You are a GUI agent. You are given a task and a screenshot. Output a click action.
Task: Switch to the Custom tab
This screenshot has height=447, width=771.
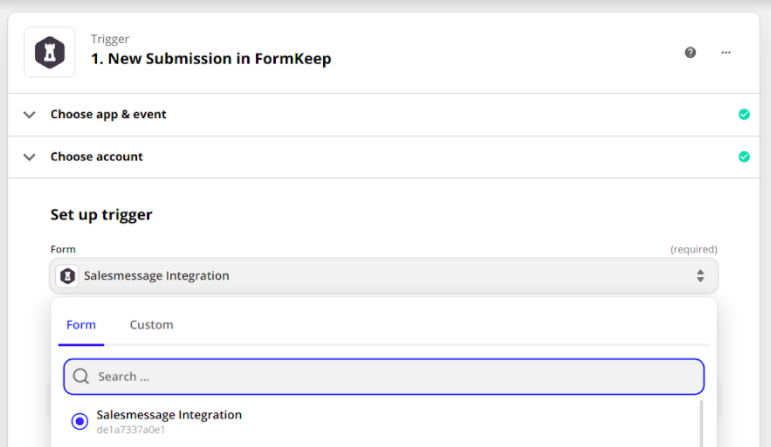(151, 325)
